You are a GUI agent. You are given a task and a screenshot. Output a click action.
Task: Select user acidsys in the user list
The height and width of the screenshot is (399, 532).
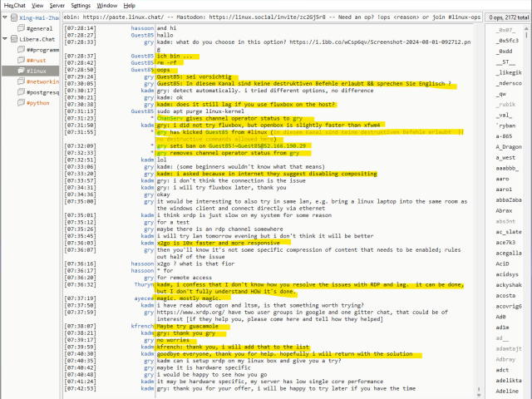tap(507, 274)
